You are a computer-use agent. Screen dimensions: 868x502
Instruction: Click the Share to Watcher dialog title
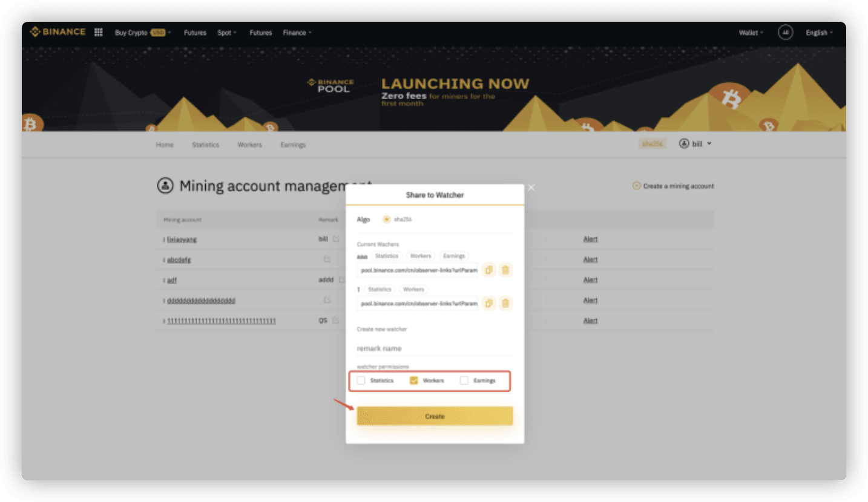(435, 195)
